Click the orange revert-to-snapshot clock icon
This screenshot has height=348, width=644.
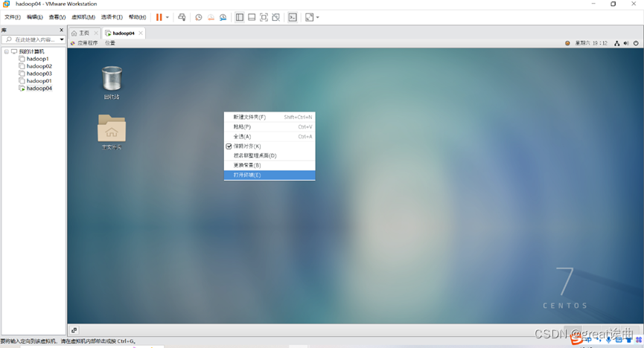(211, 17)
